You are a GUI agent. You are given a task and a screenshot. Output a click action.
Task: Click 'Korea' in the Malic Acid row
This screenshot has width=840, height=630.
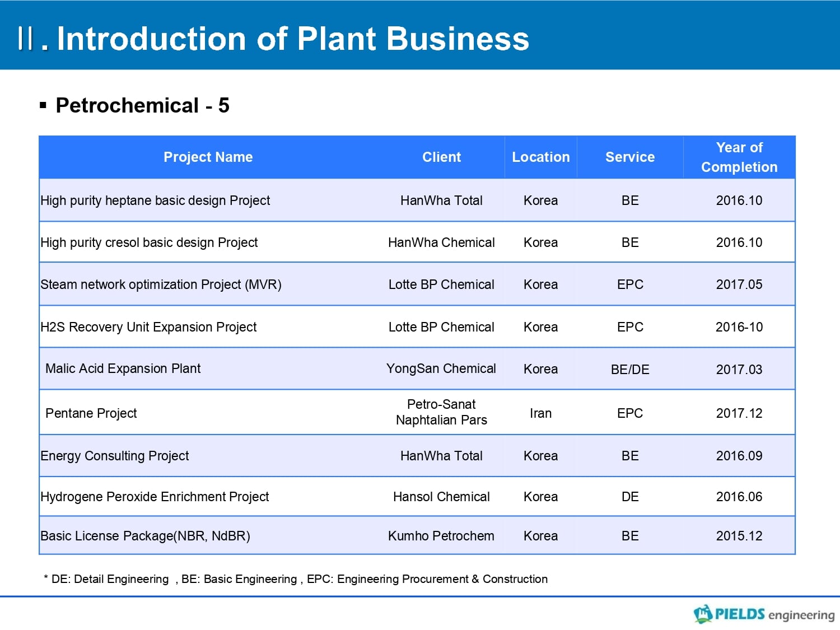(x=540, y=369)
